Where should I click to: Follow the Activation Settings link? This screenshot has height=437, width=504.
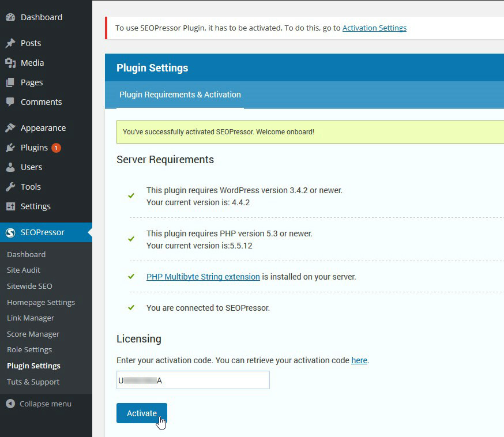pos(374,28)
